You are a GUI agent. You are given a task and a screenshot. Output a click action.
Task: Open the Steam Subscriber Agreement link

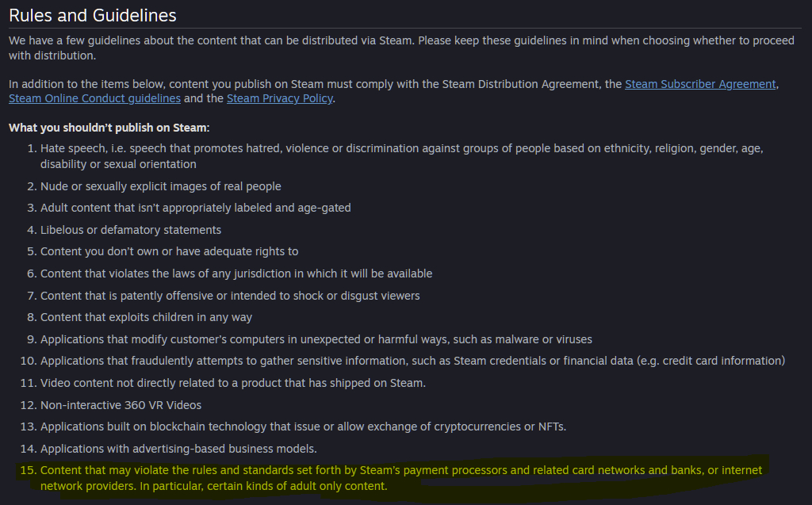[700, 84]
